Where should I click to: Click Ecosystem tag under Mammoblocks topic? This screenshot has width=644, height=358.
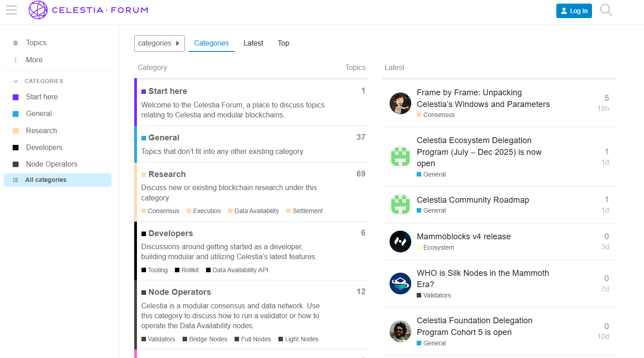tap(435, 247)
